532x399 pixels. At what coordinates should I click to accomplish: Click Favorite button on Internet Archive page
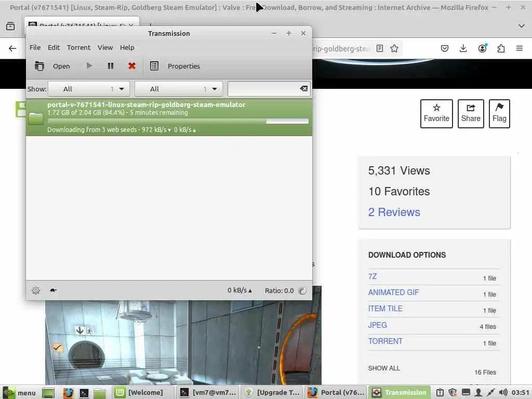tap(436, 114)
